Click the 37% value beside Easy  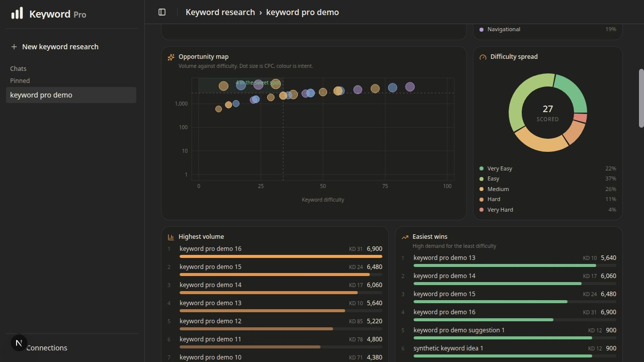coord(611,178)
